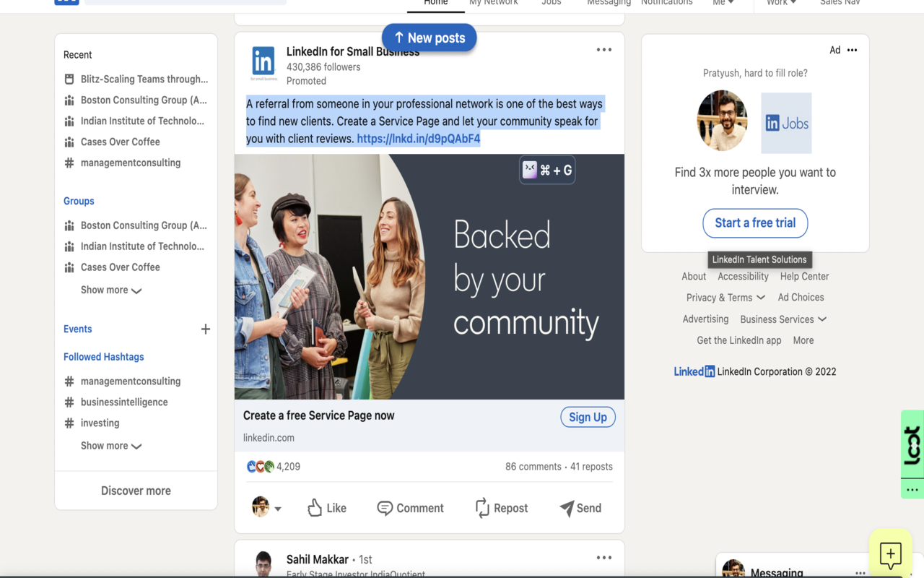Screen dimensions: 924x578
Task: Open Sales Nav in the top navigation
Action: coord(840,4)
